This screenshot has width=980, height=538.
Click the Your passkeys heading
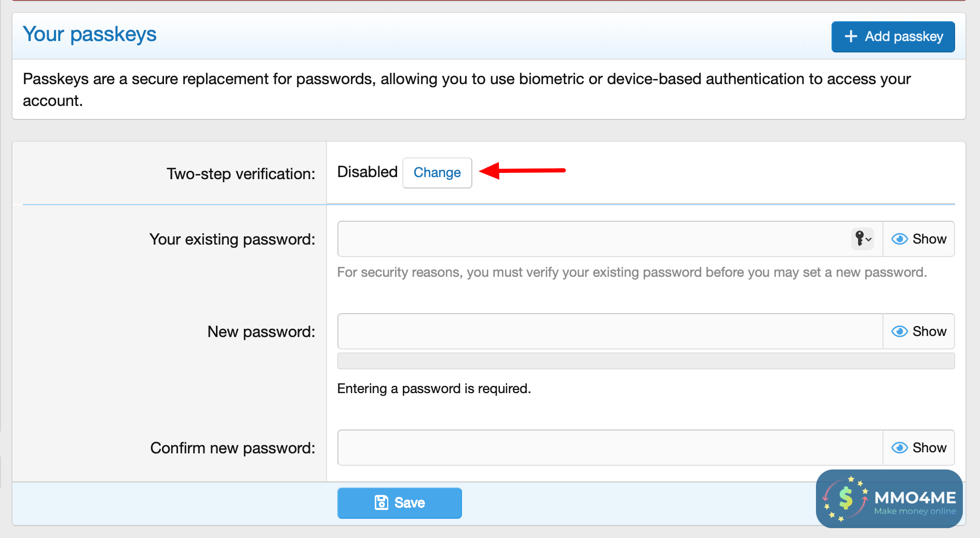coord(89,34)
